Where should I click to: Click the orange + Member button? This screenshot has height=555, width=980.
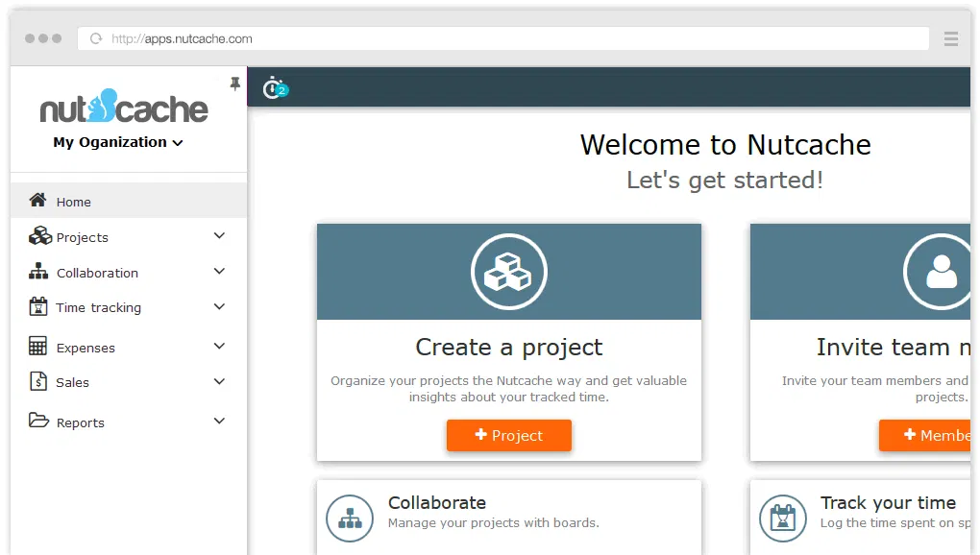(925, 435)
